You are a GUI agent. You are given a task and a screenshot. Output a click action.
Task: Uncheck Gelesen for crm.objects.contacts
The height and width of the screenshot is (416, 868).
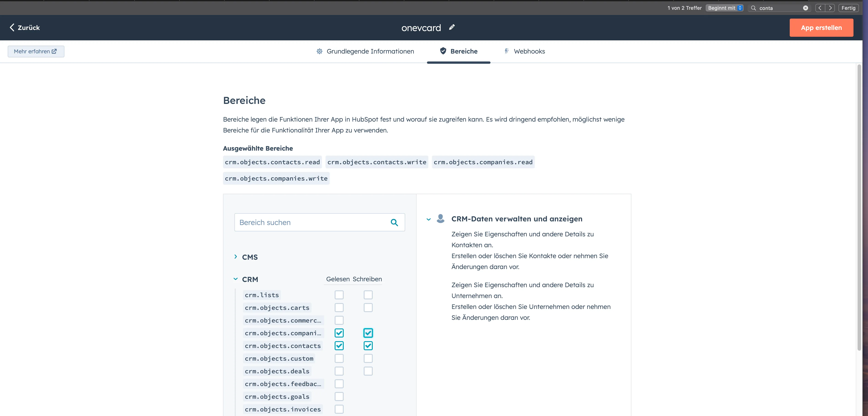coord(339,346)
